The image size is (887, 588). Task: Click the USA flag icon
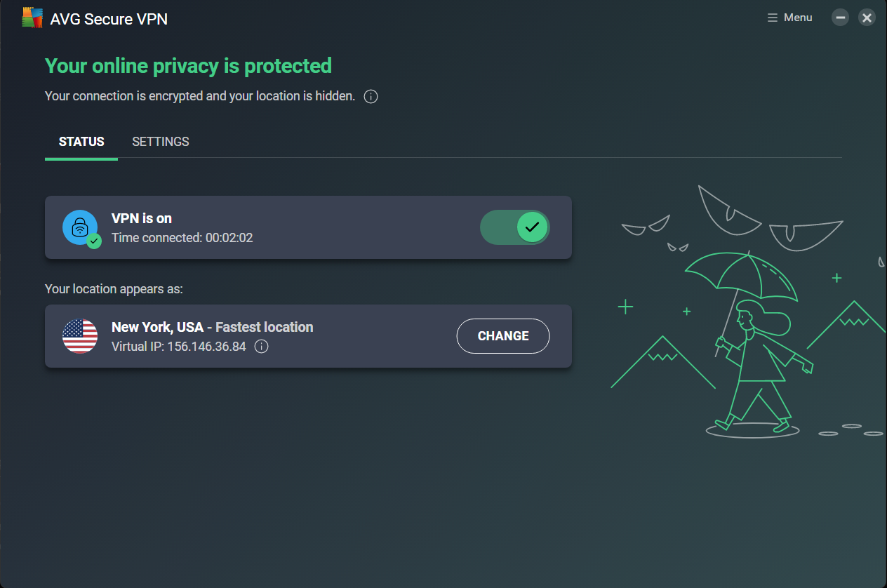coord(80,336)
